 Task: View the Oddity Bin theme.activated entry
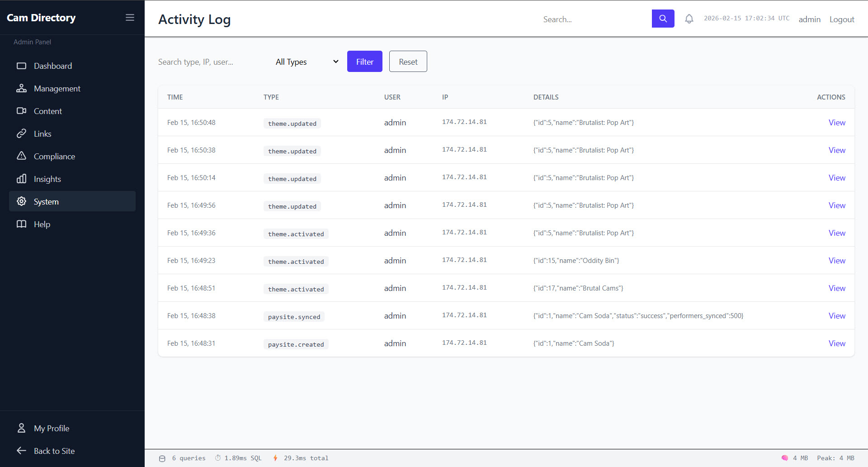(x=836, y=261)
